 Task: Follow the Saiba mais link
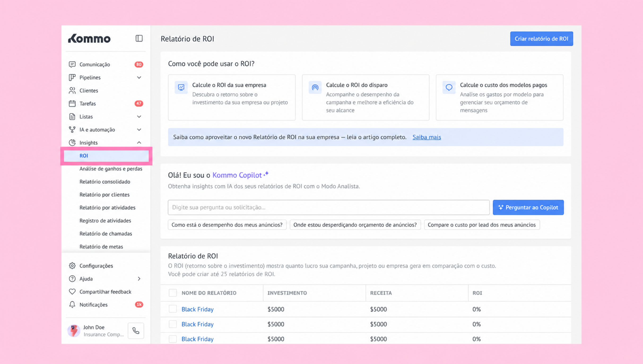click(427, 137)
